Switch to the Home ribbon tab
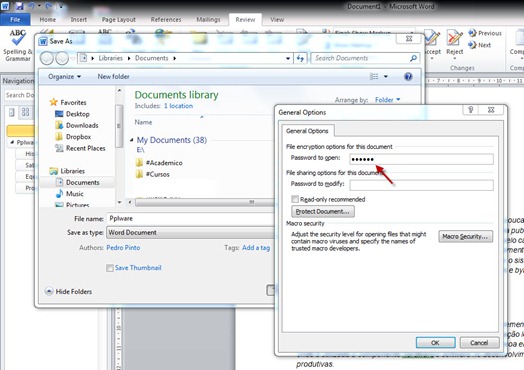The width and height of the screenshot is (524, 370). point(48,19)
